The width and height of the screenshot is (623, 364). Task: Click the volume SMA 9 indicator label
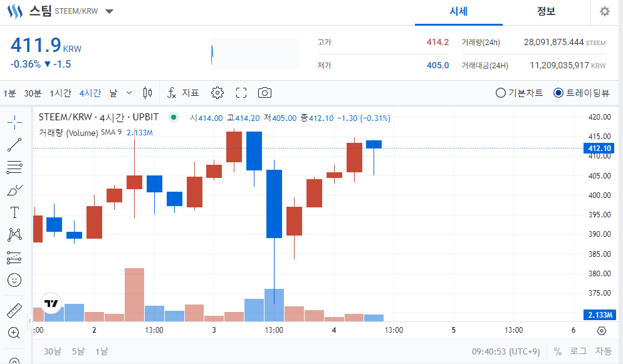click(80, 133)
